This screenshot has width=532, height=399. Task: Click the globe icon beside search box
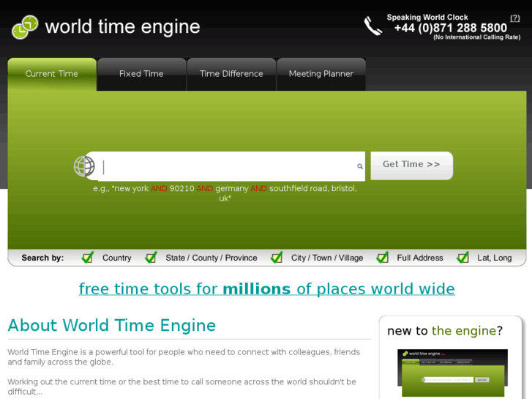point(84,166)
